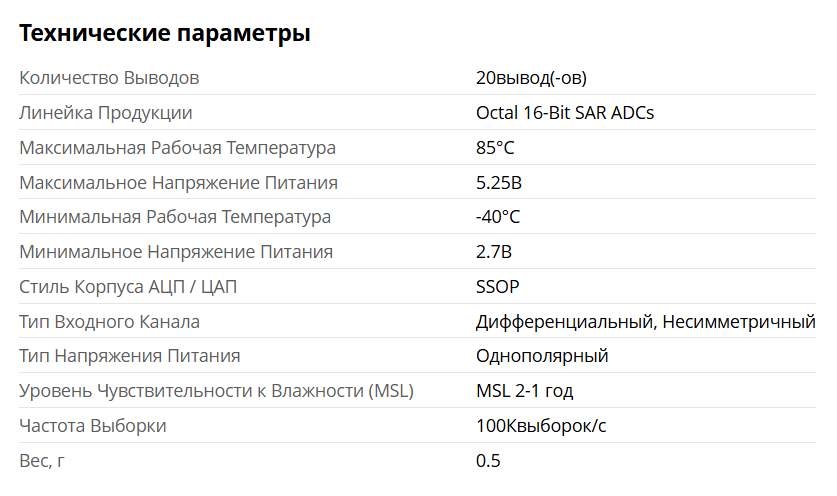Select the '5.25В' voltage value
The width and height of the screenshot is (837, 496).
click(x=499, y=183)
